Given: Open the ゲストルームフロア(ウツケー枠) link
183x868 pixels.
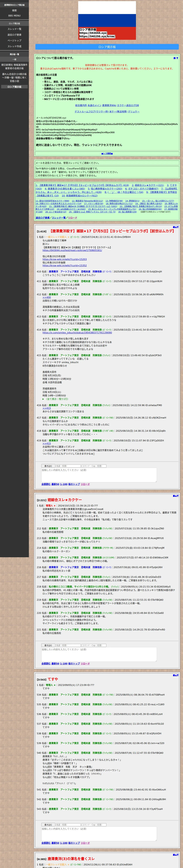Looking at the screenshot, I should [91, 112].
